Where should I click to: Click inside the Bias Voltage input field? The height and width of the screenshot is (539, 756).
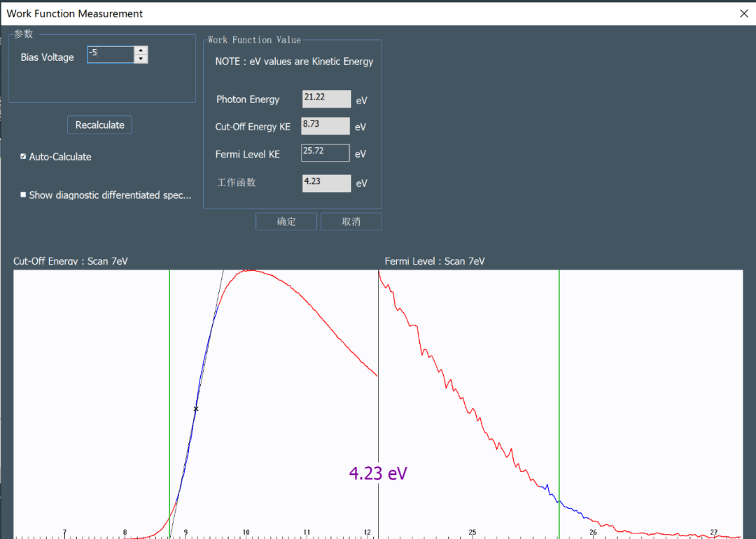[110, 55]
